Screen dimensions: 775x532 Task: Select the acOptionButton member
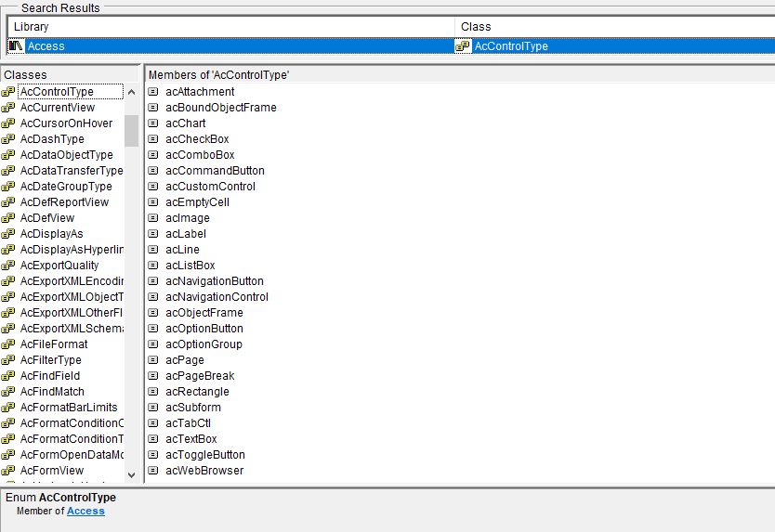pyautogui.click(x=204, y=329)
